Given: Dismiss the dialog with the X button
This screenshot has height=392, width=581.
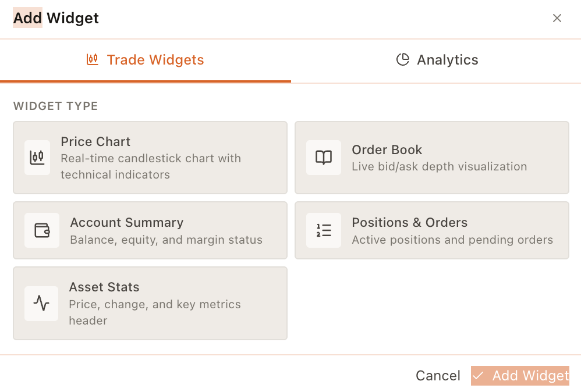Looking at the screenshot, I should pos(557,18).
